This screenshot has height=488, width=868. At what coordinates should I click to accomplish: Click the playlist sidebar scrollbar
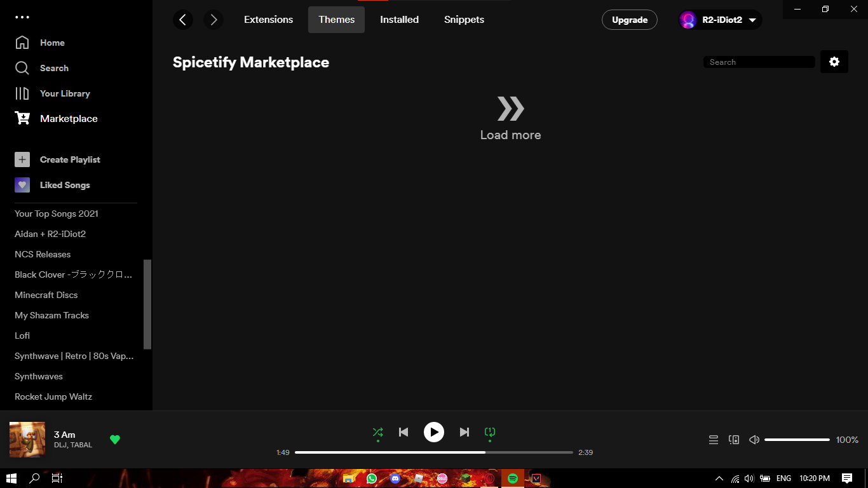coord(147,304)
